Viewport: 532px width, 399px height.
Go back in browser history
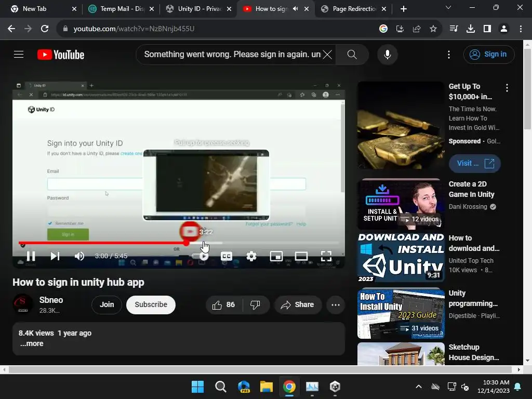pyautogui.click(x=11, y=29)
